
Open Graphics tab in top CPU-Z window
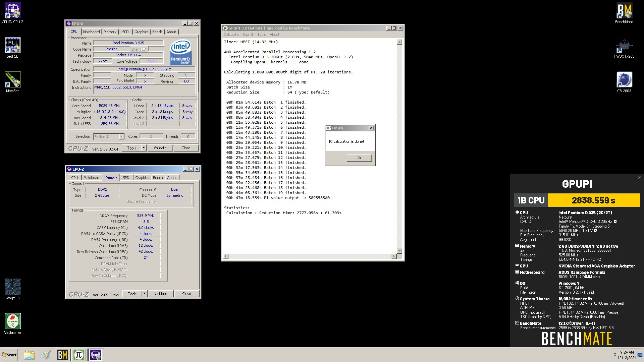pos(142,32)
